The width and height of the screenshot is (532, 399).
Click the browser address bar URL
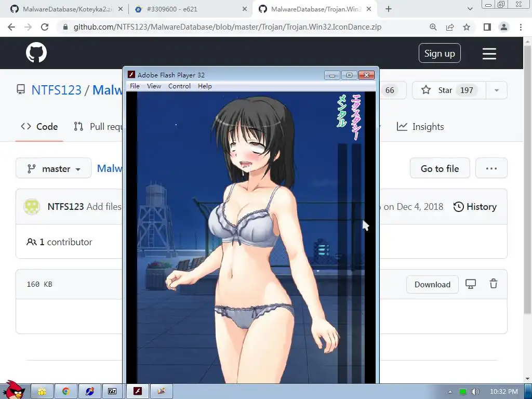228,27
